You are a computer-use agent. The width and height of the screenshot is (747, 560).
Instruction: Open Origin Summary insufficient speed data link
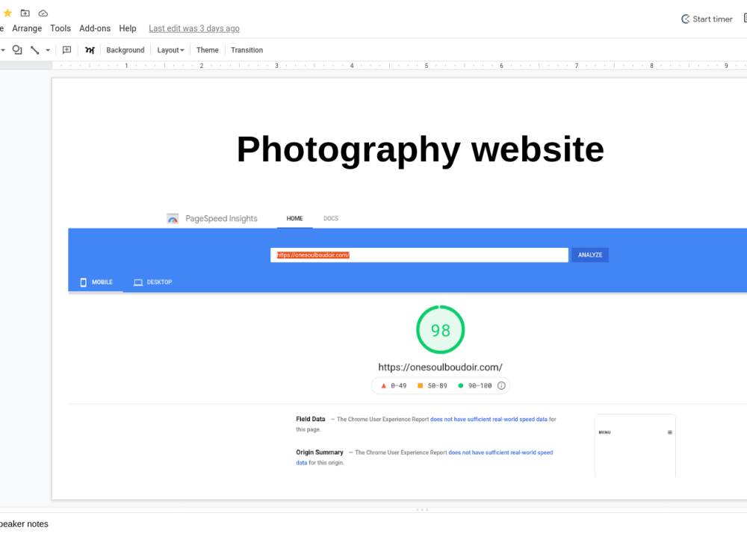tap(500, 452)
